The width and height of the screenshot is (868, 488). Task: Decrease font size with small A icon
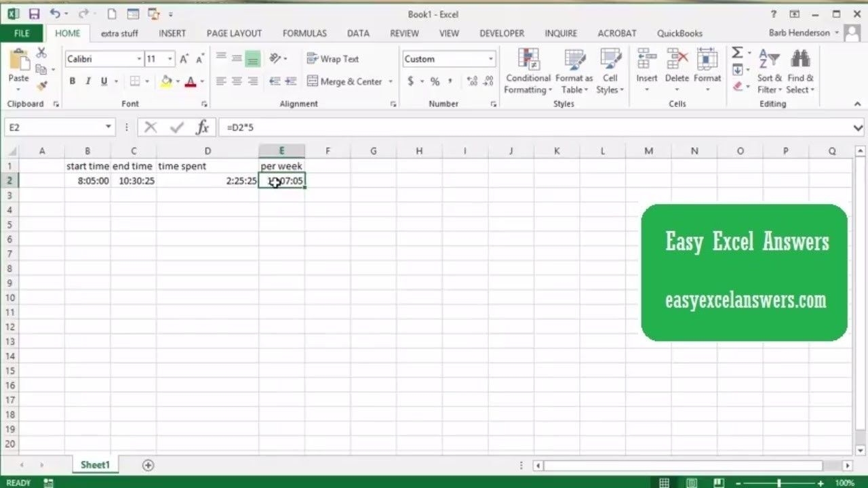[200, 59]
